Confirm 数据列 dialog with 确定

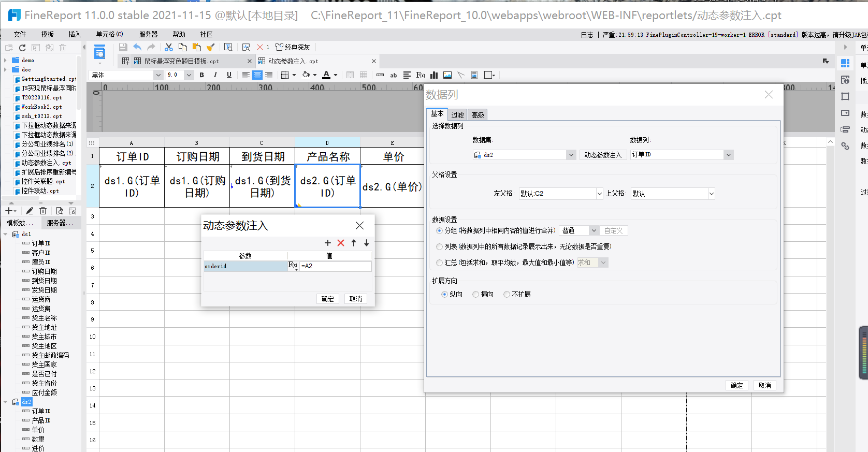pyautogui.click(x=736, y=385)
